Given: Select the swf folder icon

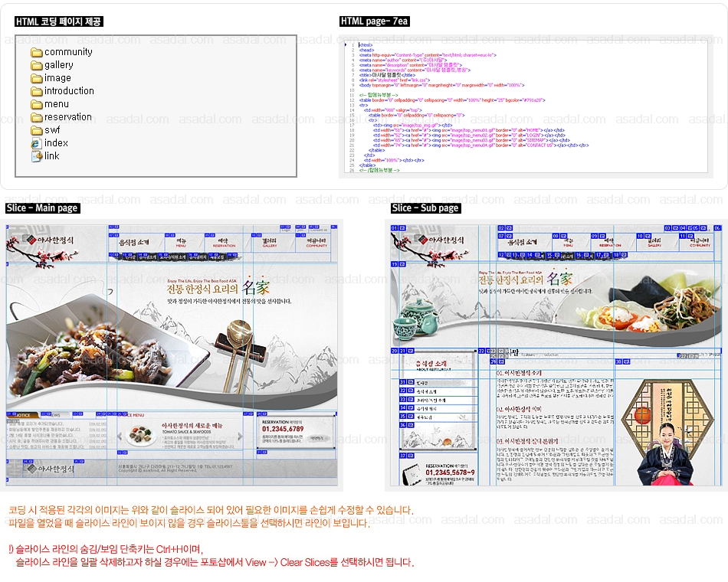Looking at the screenshot, I should point(37,130).
